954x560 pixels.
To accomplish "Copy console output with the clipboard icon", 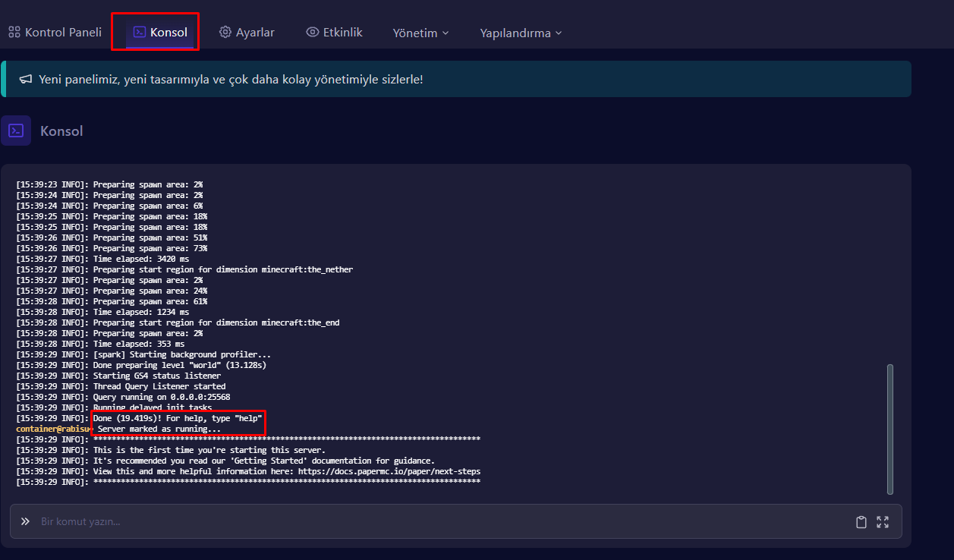I will click(x=861, y=522).
